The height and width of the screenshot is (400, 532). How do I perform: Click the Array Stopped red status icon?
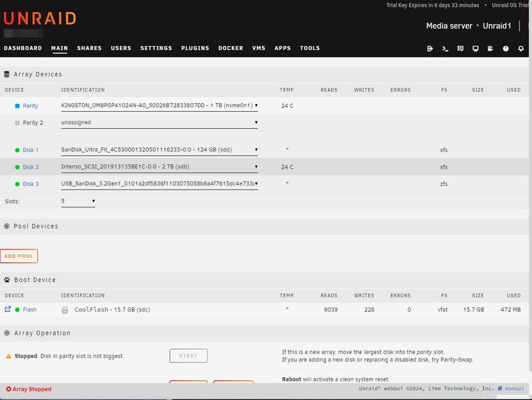point(9,389)
